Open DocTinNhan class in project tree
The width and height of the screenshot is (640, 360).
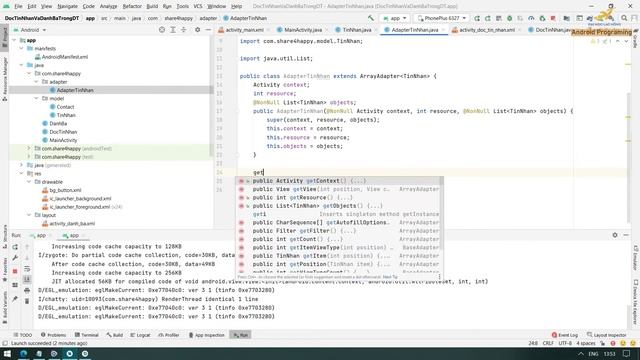(60, 132)
